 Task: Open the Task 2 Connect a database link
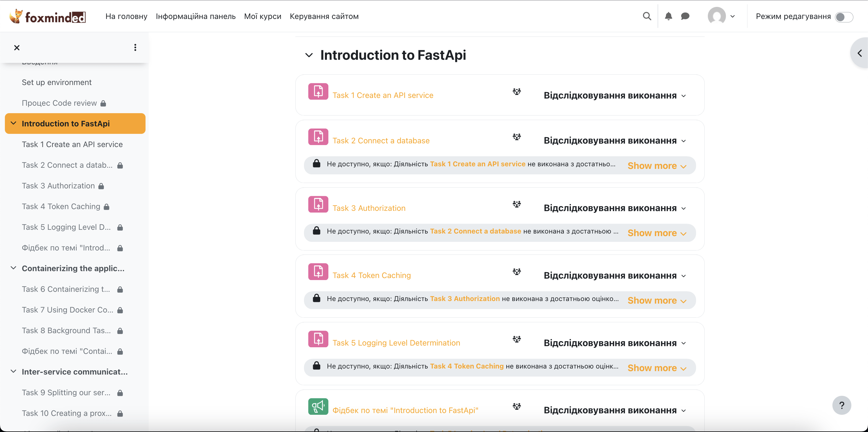[381, 141]
